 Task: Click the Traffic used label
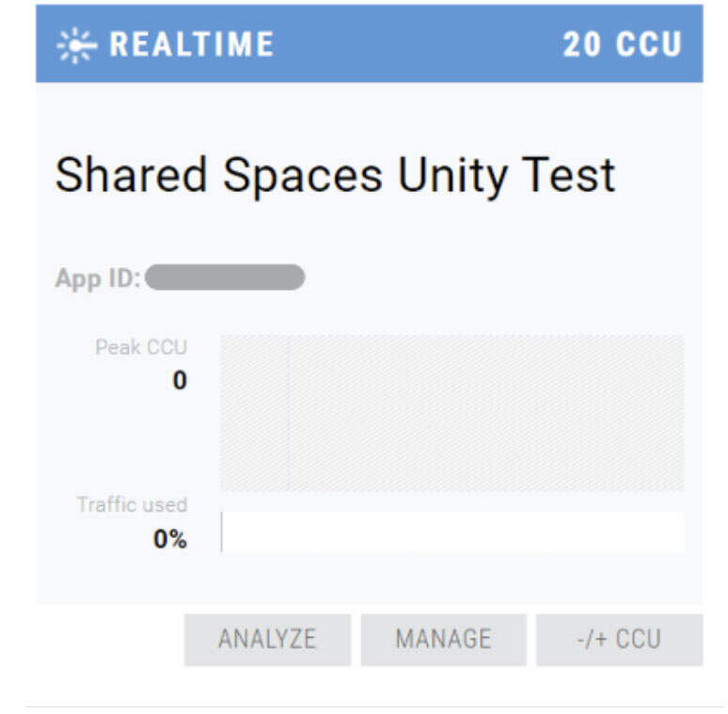pyautogui.click(x=132, y=504)
